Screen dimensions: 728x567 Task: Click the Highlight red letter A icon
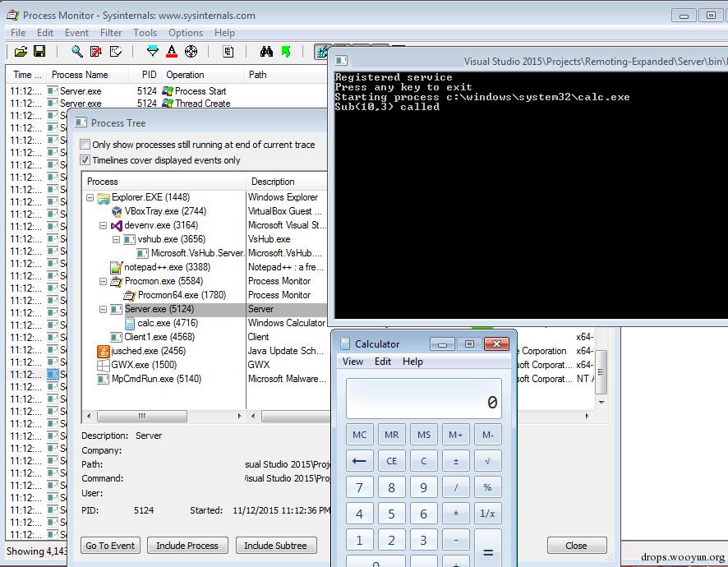(x=172, y=52)
